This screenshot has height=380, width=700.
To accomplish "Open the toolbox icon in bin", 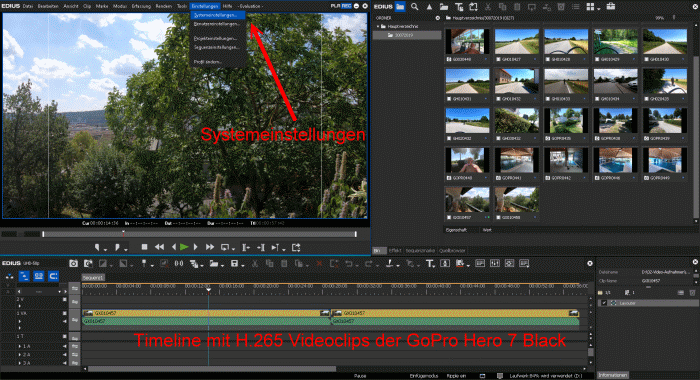I will (x=611, y=7).
